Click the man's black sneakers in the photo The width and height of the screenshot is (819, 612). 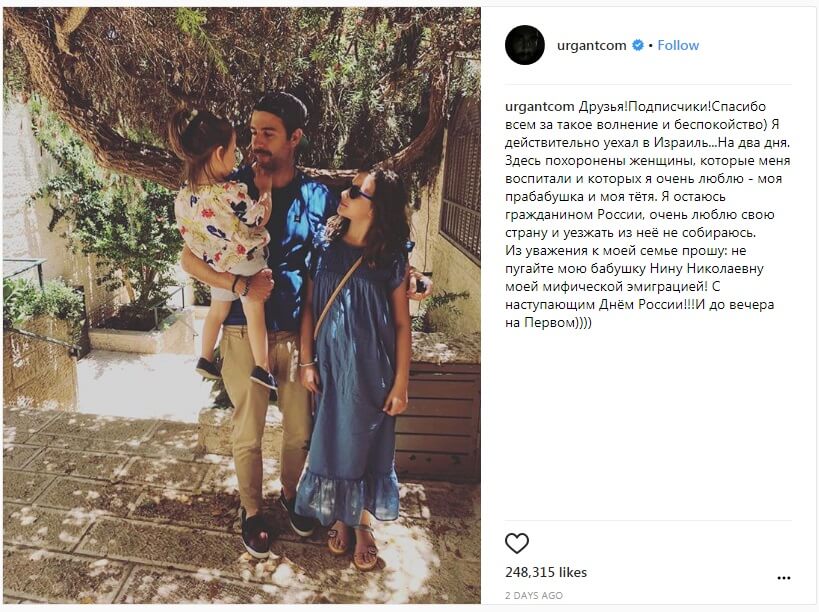click(277, 525)
